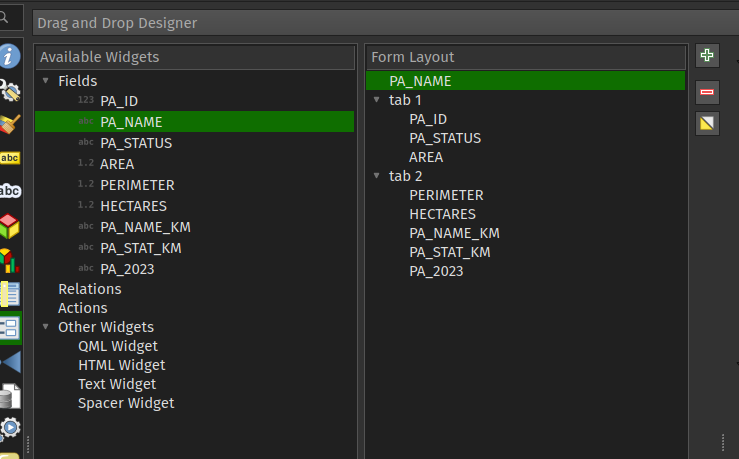Open the Diagrams bar chart icon
The height and width of the screenshot is (459, 739).
point(10,260)
